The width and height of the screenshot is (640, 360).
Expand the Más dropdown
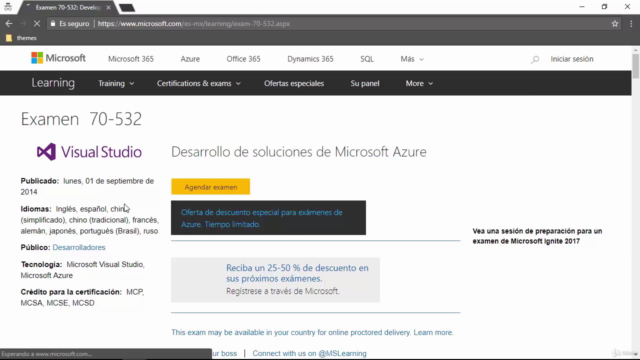click(x=412, y=59)
